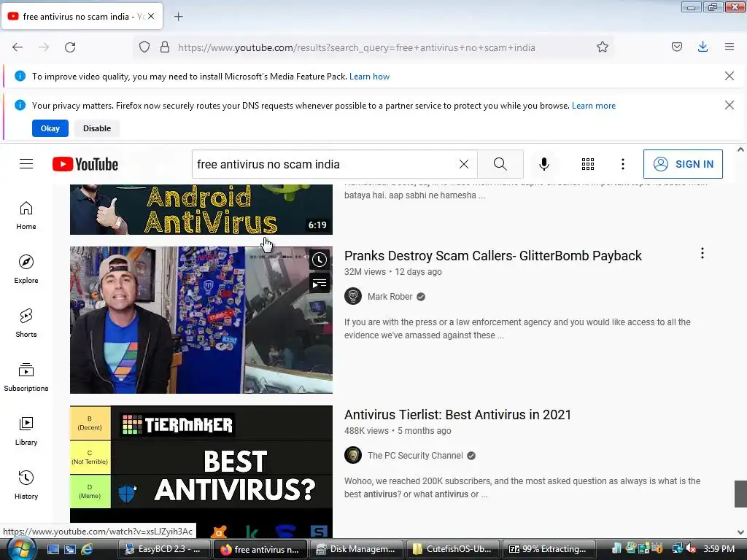Open YouTube settings three-dot menu
Viewport: 747px width, 560px height.
(x=623, y=164)
